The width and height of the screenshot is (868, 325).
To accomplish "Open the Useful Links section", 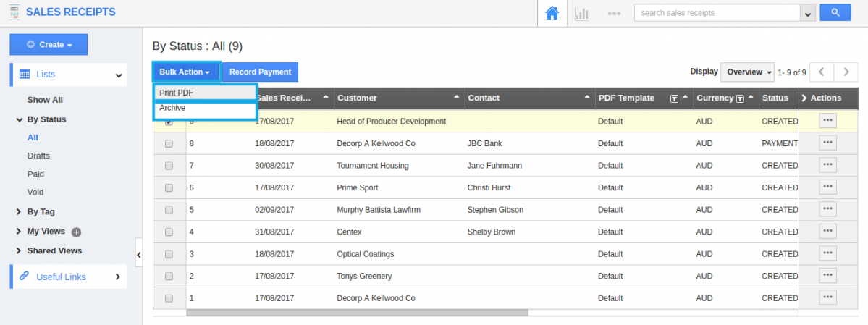I will click(x=68, y=277).
